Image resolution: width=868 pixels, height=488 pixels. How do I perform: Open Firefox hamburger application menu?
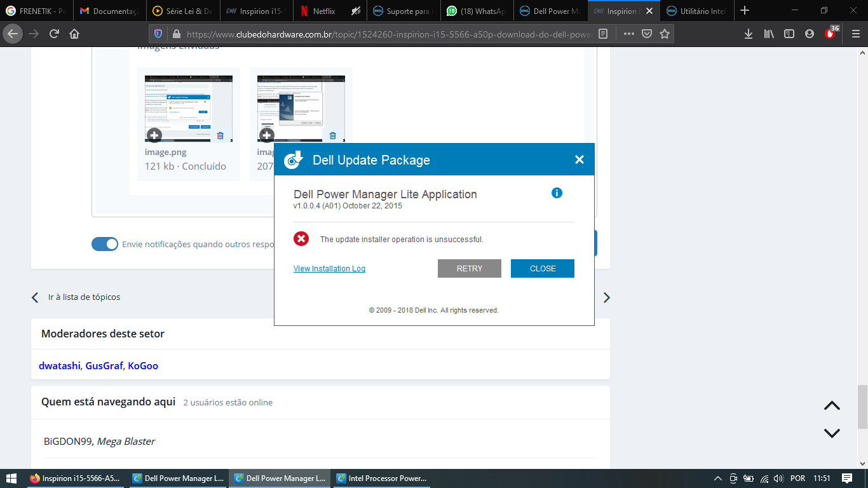pyautogui.click(x=855, y=34)
